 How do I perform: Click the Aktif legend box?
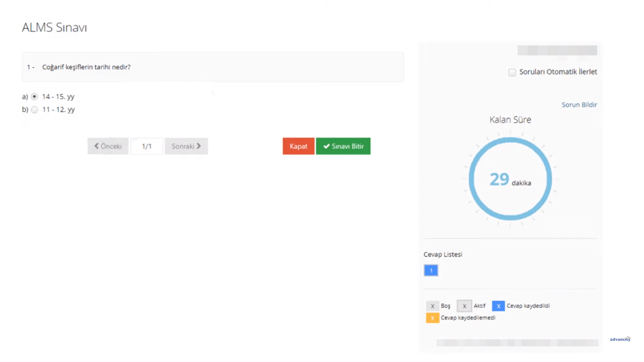(464, 306)
